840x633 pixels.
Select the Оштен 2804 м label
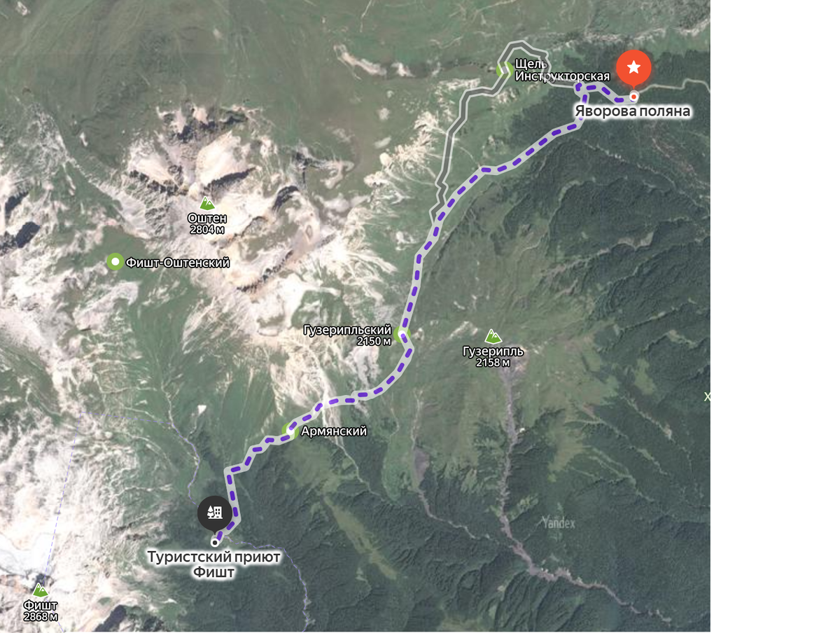[207, 223]
